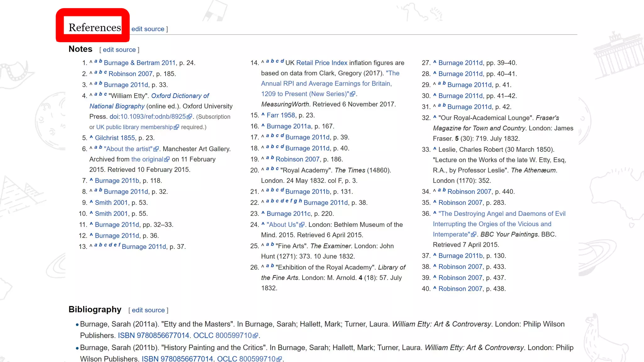
Task: Click external link icon after (New Series)
Action: pos(353,94)
